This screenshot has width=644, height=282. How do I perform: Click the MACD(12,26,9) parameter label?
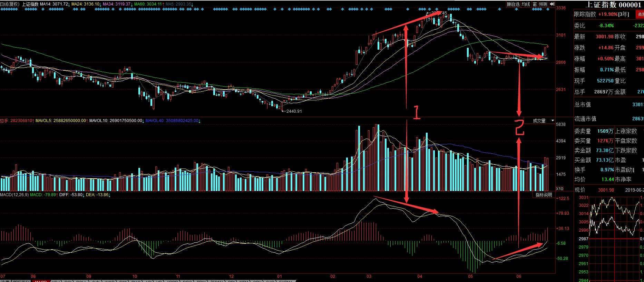[14, 195]
